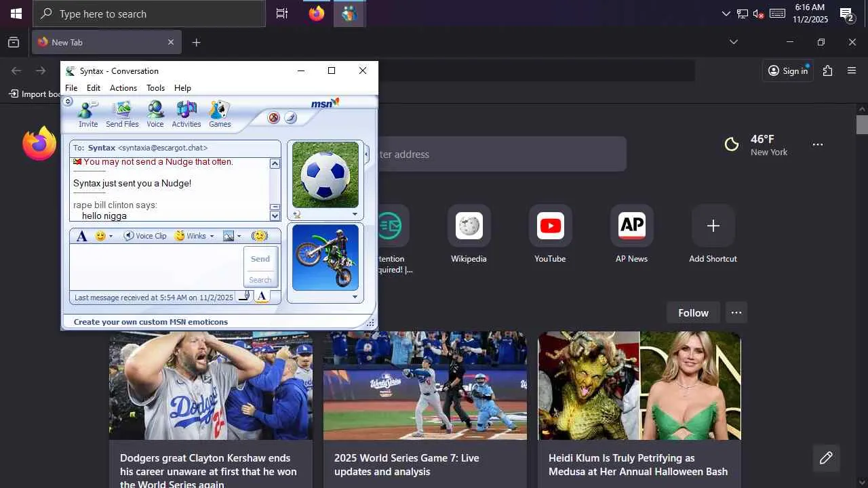
Task: Select the New Tab tab in Firefox
Action: (x=107, y=42)
